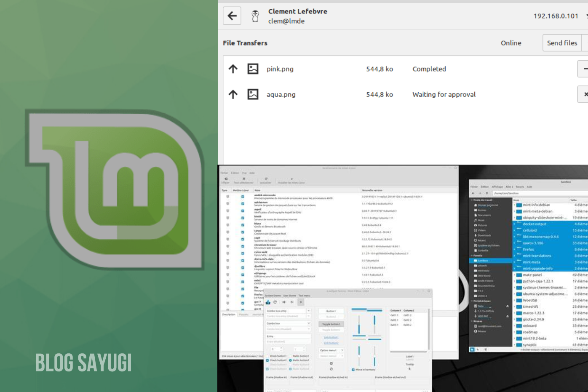Click the /home/clem/Sandbox path field
Viewport: 588px width, 392px height.
click(540, 193)
